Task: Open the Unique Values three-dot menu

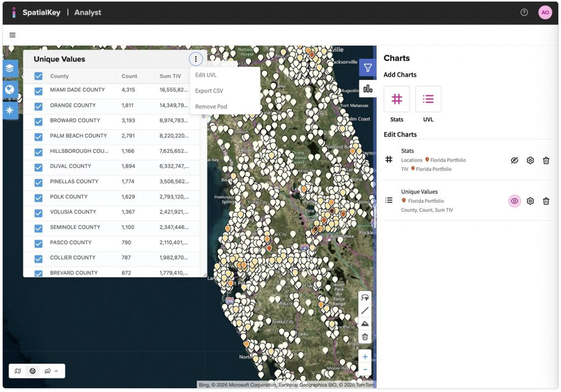Action: (196, 59)
